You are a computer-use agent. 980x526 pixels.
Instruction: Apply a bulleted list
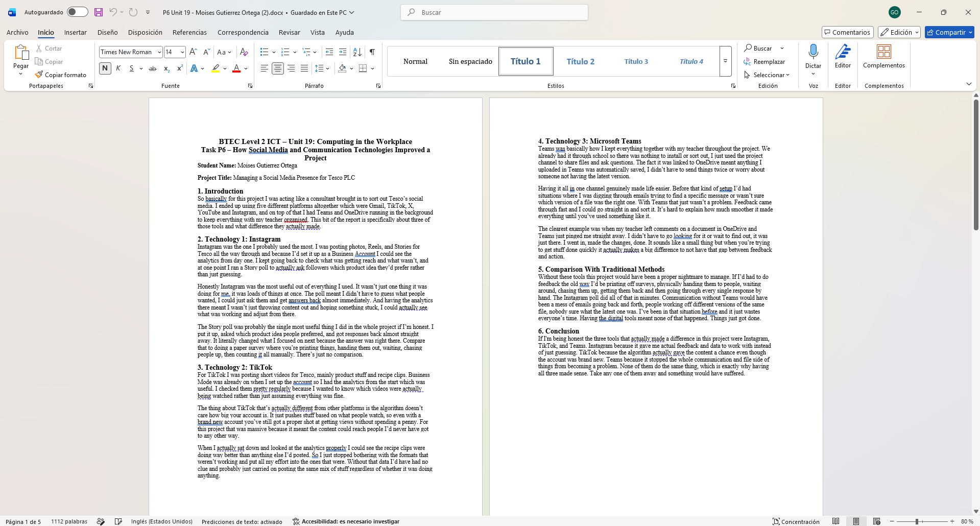pos(264,52)
